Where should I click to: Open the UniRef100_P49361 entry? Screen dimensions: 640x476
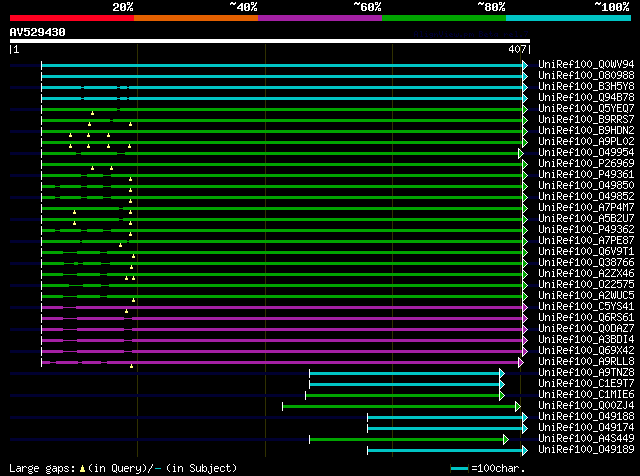click(586, 175)
